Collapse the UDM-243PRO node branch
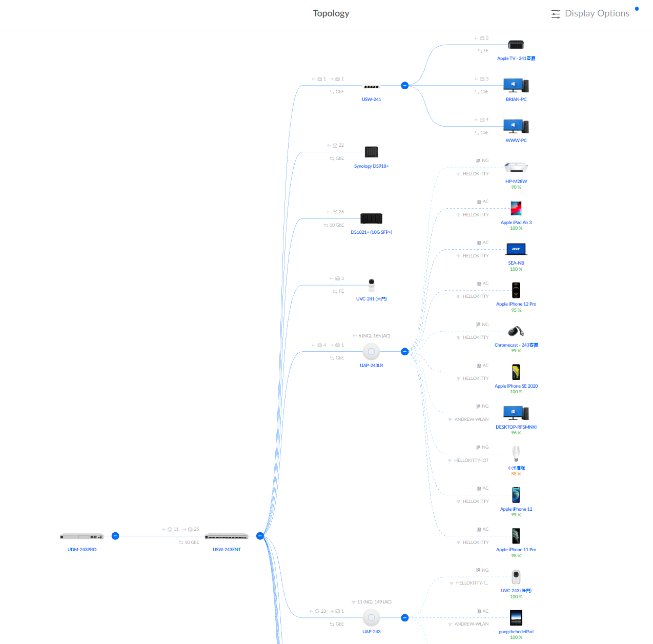 click(x=115, y=536)
